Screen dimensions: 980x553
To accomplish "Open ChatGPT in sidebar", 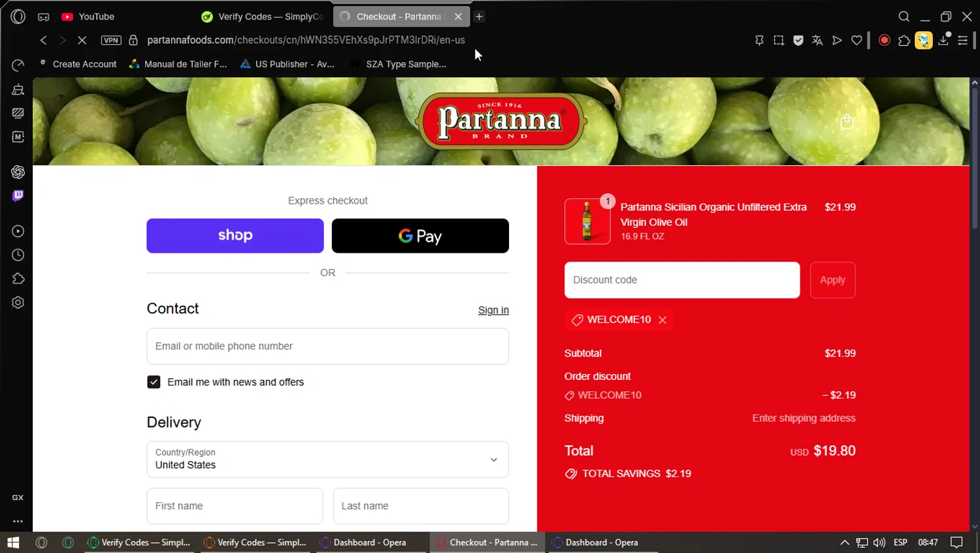I will [x=18, y=172].
